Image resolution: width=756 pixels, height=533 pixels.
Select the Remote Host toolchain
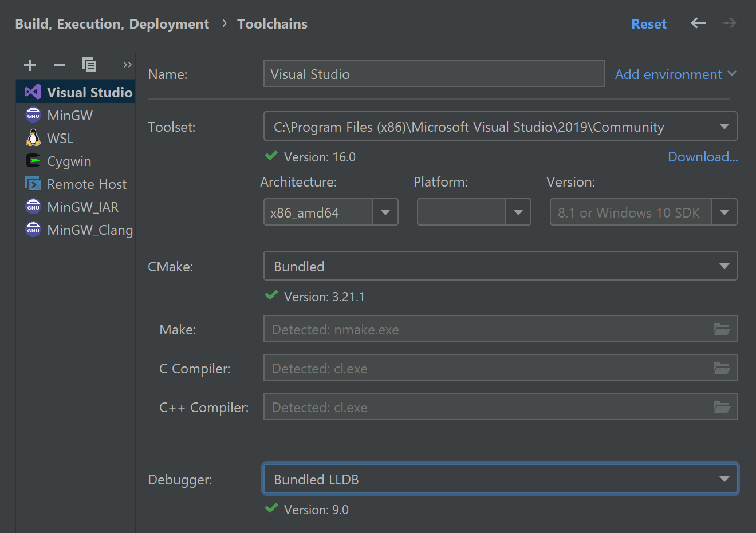point(76,184)
